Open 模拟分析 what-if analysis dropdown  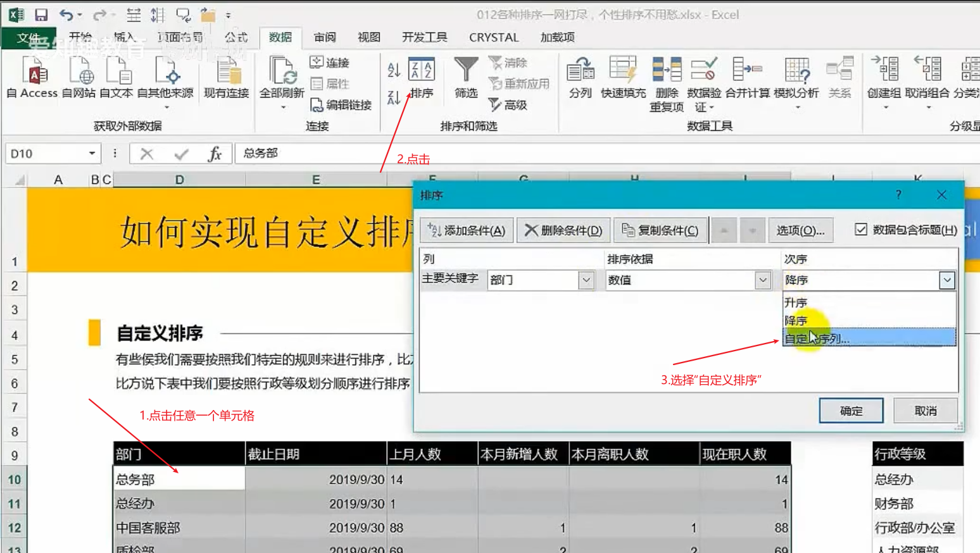pyautogui.click(x=797, y=108)
